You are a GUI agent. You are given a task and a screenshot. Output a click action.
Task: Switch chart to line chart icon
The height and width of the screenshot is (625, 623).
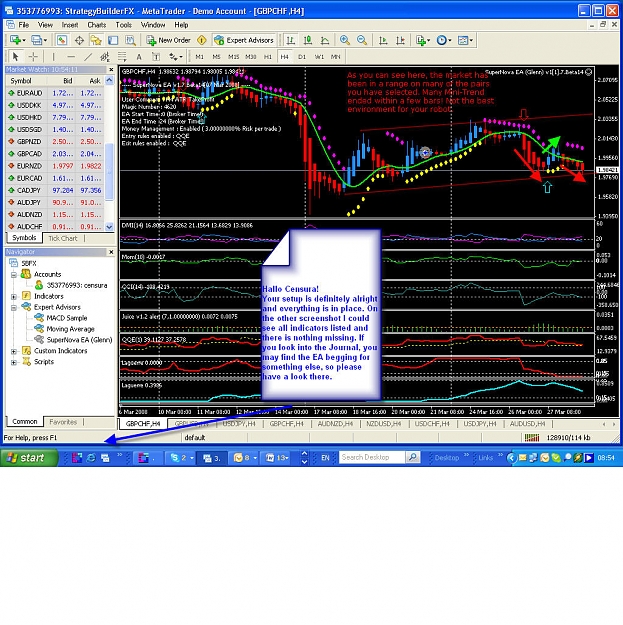[325, 40]
